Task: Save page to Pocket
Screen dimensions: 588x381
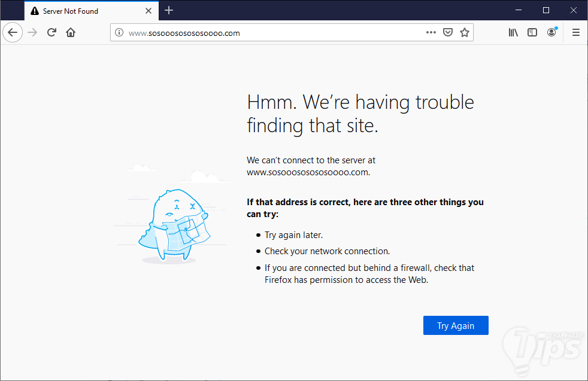Action: pos(447,33)
